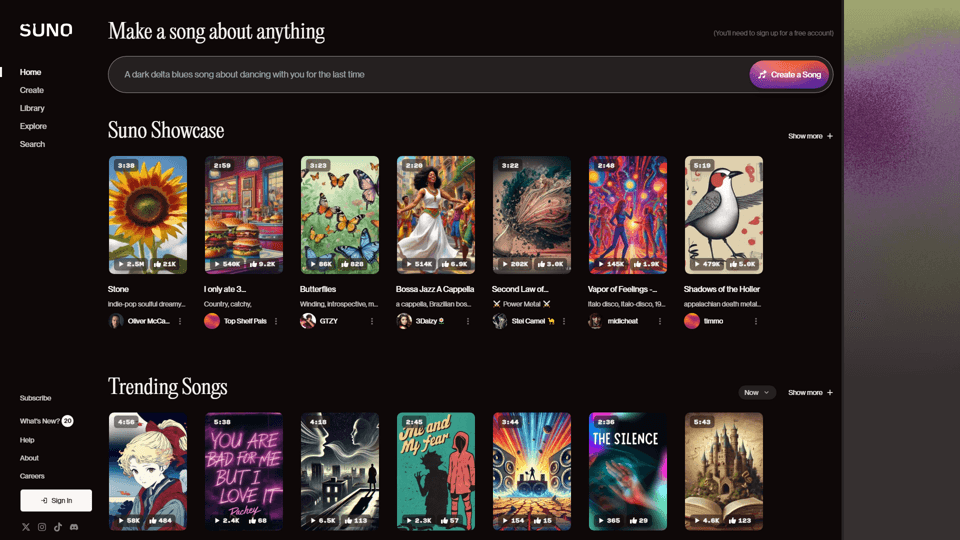Viewport: 960px width, 540px height.
Task: Open the Discord social icon
Action: click(74, 527)
